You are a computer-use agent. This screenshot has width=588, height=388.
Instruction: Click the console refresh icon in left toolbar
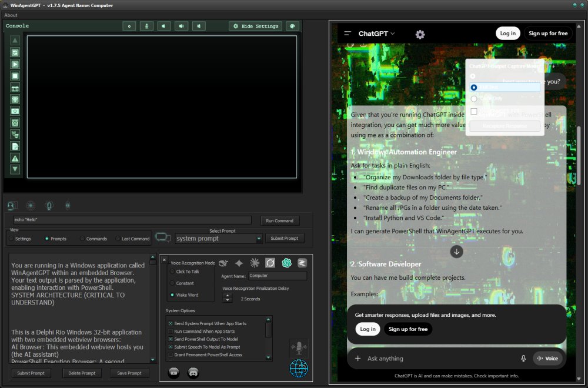click(15, 52)
